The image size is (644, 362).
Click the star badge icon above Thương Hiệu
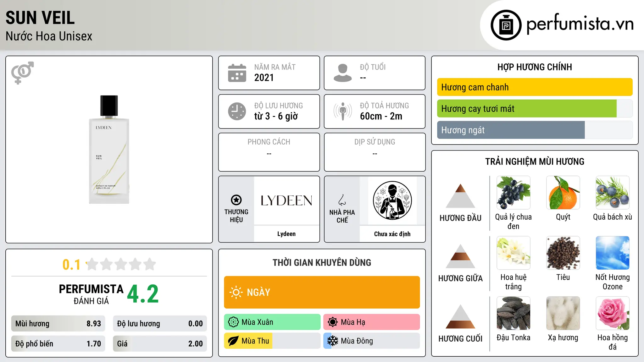point(236,200)
